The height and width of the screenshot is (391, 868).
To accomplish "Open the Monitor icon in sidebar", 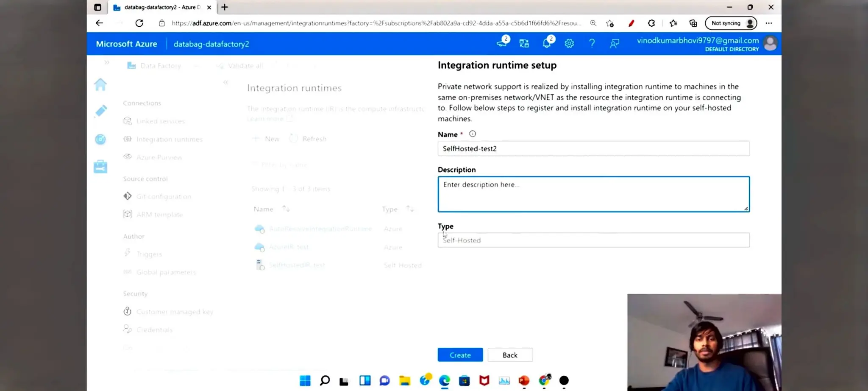I will coord(100,139).
